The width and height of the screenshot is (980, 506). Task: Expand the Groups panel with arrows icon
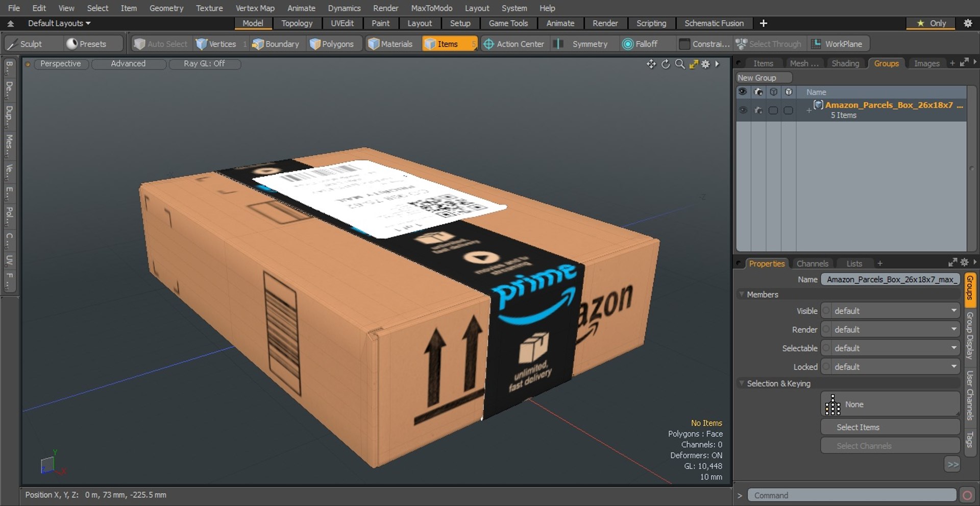point(964,62)
